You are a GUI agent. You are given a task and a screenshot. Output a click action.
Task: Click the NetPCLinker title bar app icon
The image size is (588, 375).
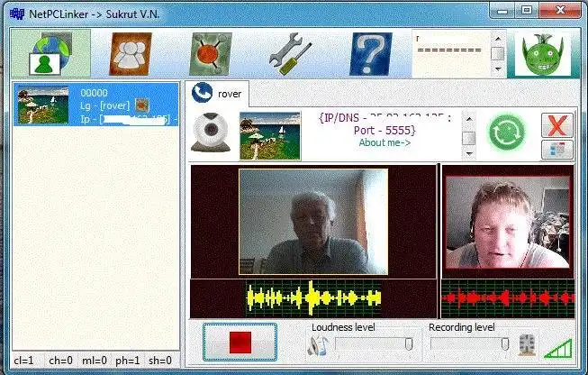click(17, 14)
